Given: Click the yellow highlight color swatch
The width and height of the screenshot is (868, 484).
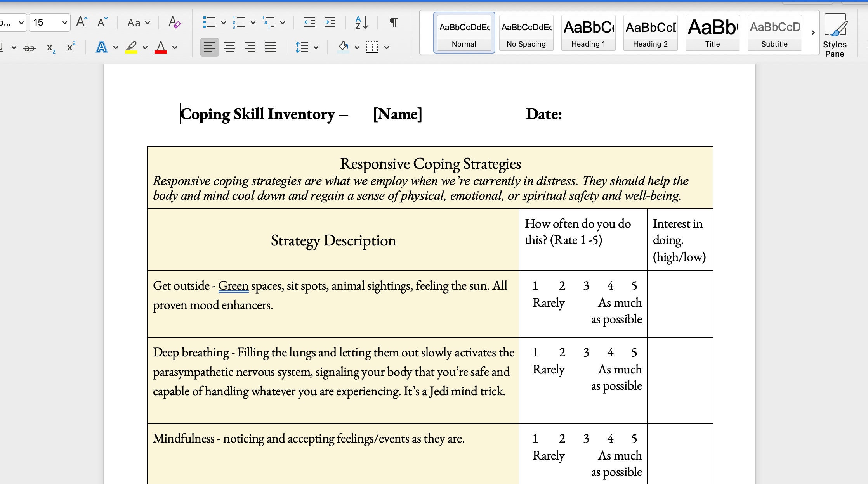Looking at the screenshot, I should click(132, 51).
